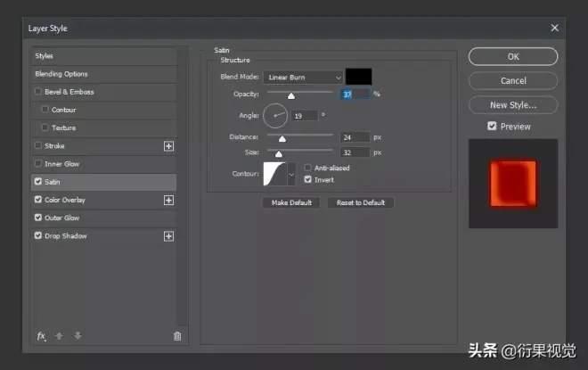Click the Opacity slider handle
The image size is (588, 370).
pyautogui.click(x=291, y=96)
